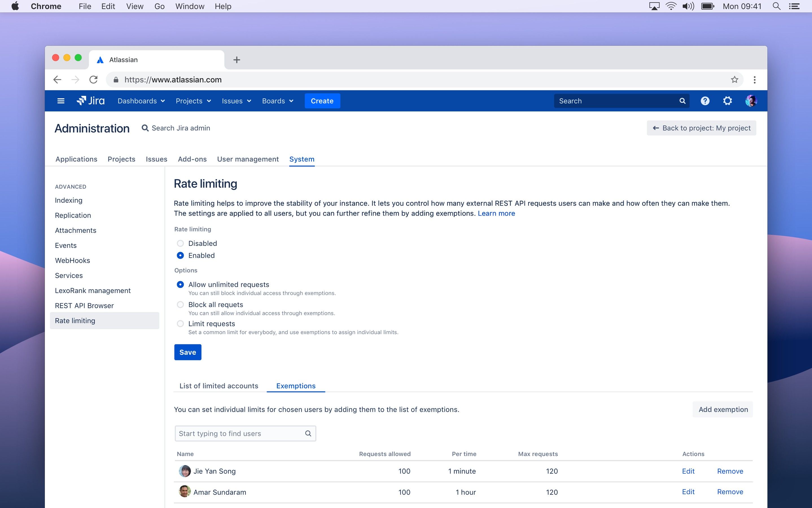Open the Apple menu
This screenshot has width=812, height=508.
[15, 6]
